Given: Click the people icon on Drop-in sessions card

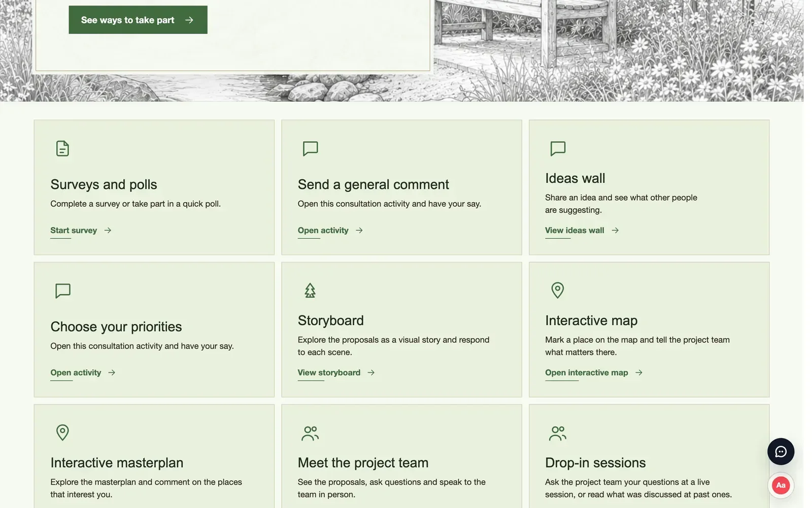Looking at the screenshot, I should [x=558, y=433].
